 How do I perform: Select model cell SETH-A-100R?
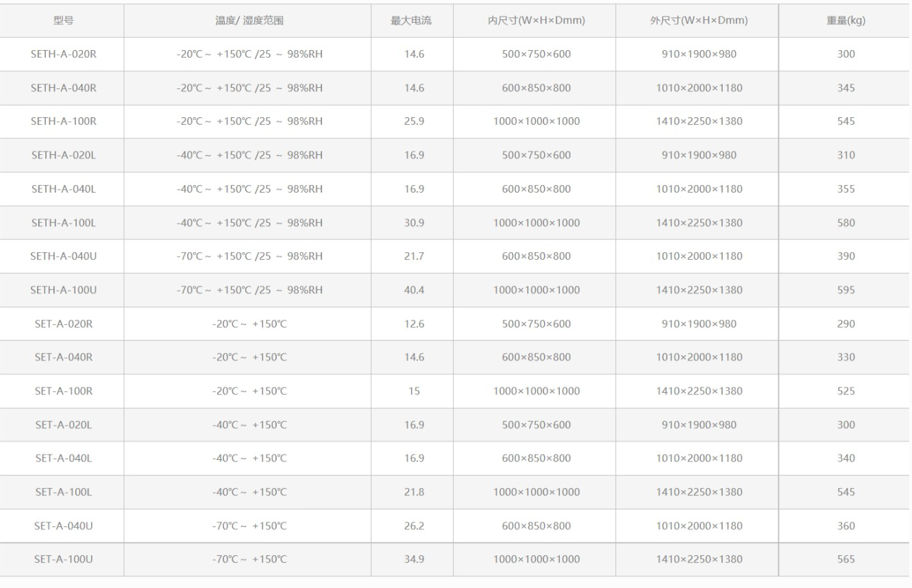[63, 121]
